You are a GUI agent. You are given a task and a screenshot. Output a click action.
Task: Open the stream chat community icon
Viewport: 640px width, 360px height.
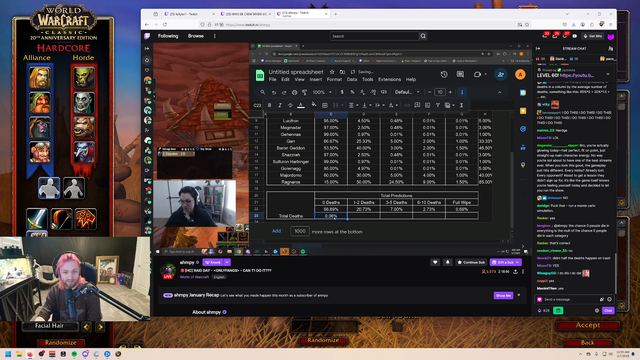tap(610, 48)
